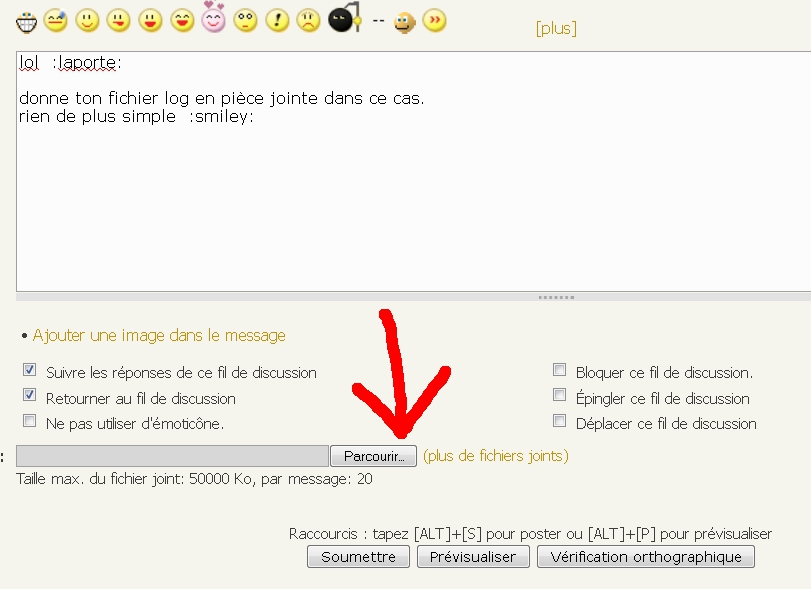This screenshot has height=589, width=811.
Task: Click the Parcourir... browse button
Action: coord(373,456)
